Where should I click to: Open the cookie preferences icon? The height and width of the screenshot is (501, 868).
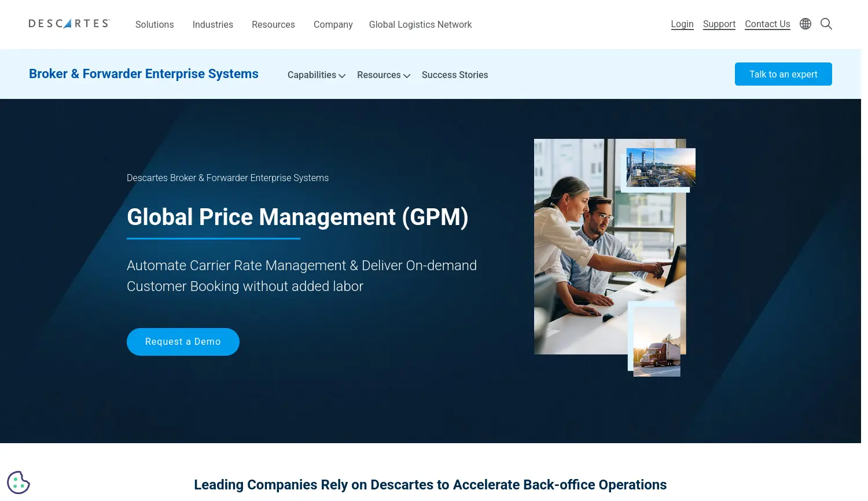(19, 482)
